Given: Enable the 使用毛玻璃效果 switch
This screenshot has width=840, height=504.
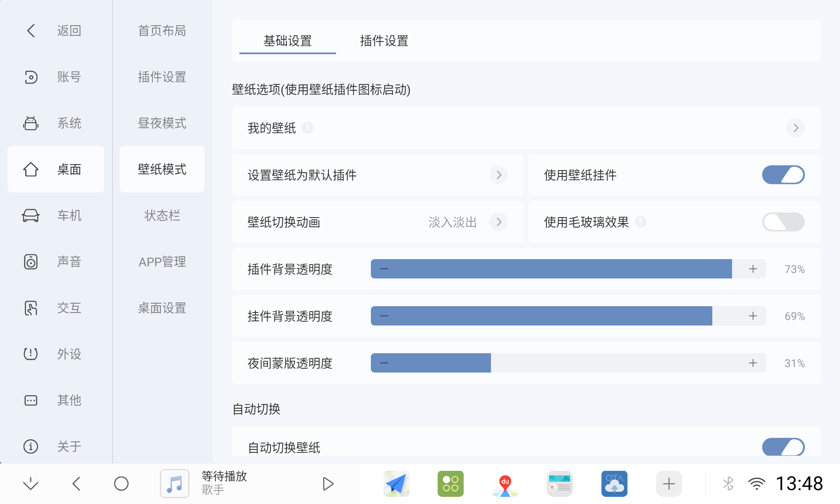Looking at the screenshot, I should click(782, 222).
